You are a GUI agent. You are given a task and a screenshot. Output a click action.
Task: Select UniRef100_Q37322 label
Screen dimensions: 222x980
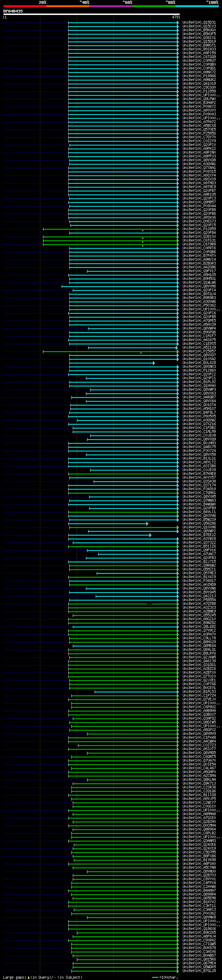[199, 543]
